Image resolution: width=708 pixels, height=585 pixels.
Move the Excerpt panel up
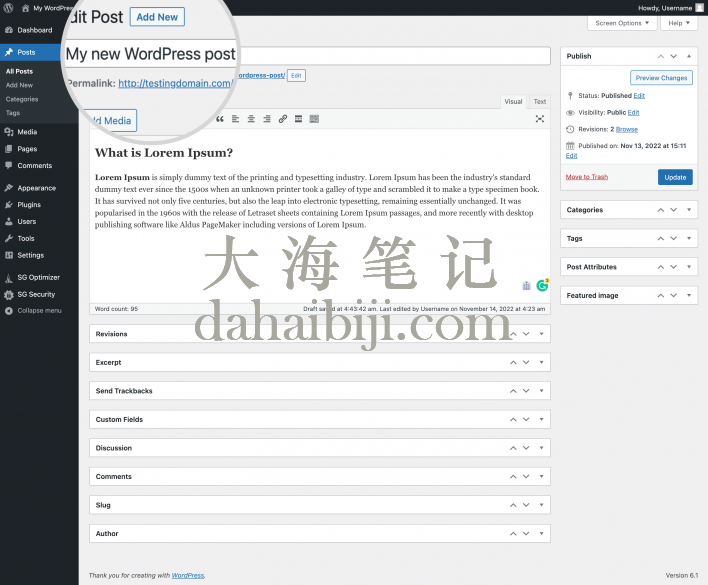click(x=513, y=362)
